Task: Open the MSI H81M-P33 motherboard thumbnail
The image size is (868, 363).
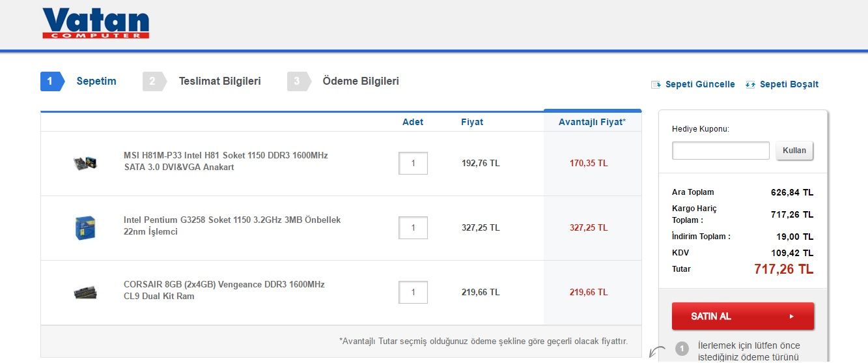Action: [85, 163]
